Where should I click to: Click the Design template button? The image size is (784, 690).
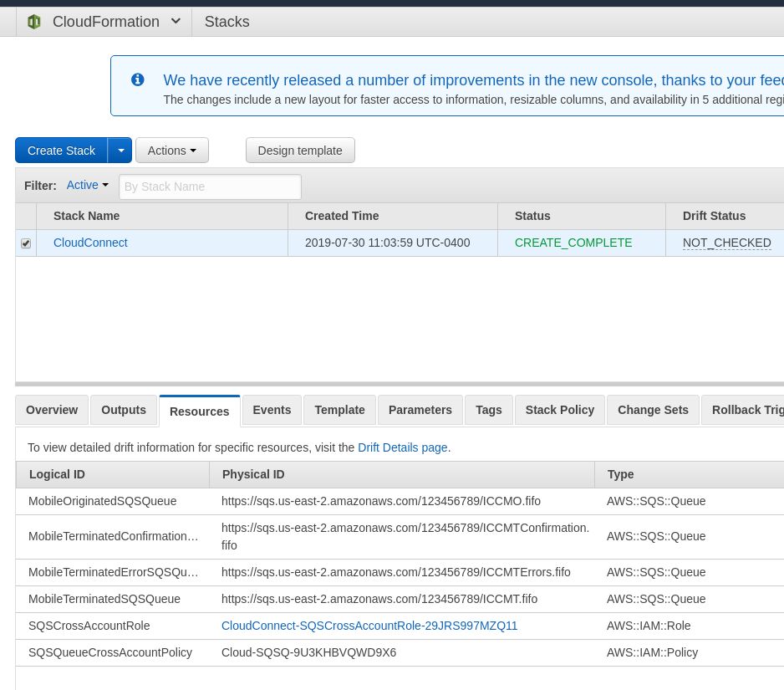click(x=300, y=150)
